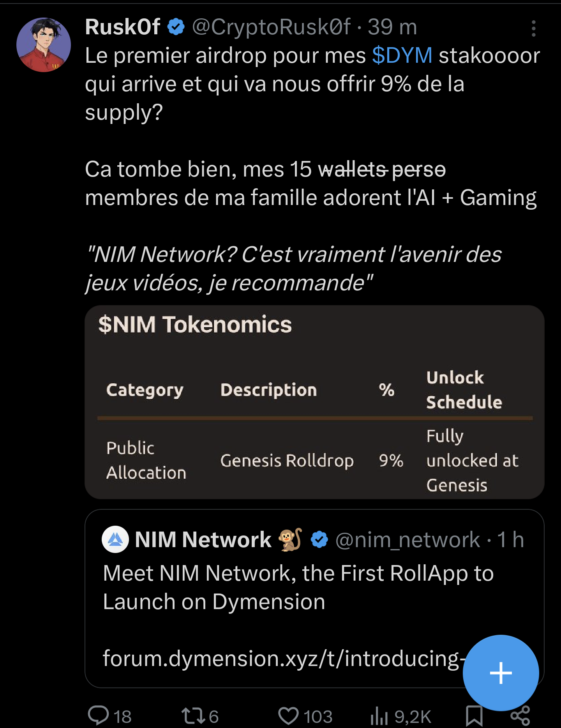This screenshot has height=728, width=561.
Task: Click the RuskOf display name
Action: (x=122, y=27)
